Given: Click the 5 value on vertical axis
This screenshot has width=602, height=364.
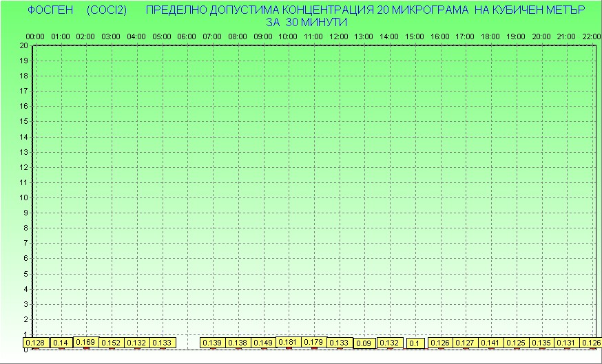Looking at the screenshot, I should [25, 274].
